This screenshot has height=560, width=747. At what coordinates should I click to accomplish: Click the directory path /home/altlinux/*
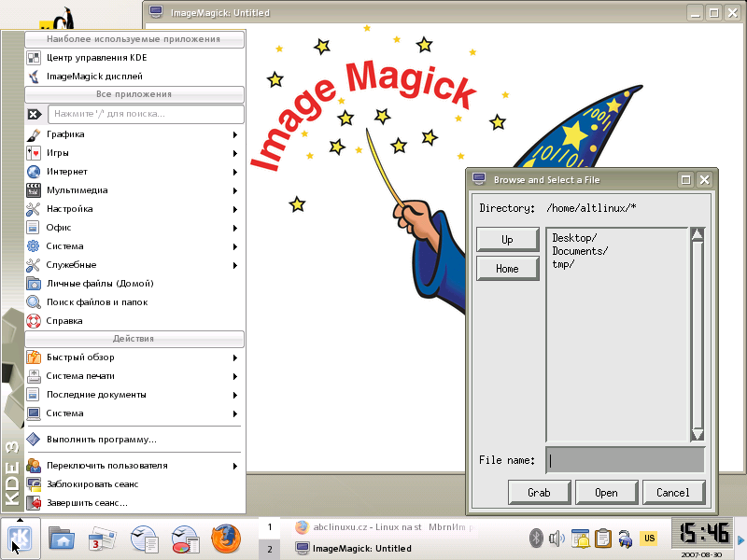click(x=591, y=208)
